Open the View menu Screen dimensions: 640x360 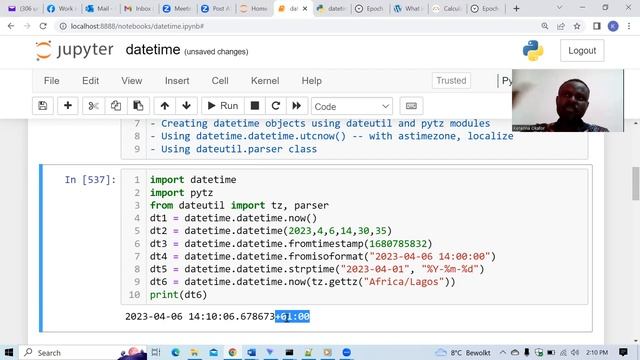pos(131,81)
